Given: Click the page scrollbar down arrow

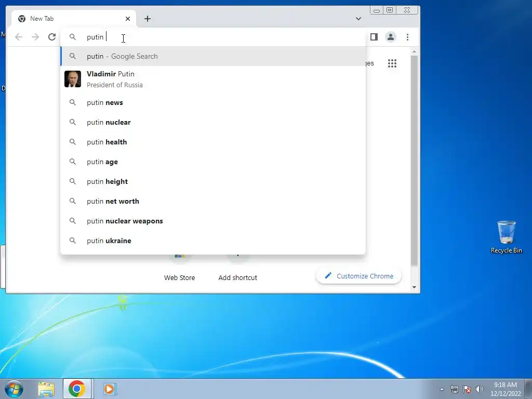Looking at the screenshot, I should click(x=414, y=287).
